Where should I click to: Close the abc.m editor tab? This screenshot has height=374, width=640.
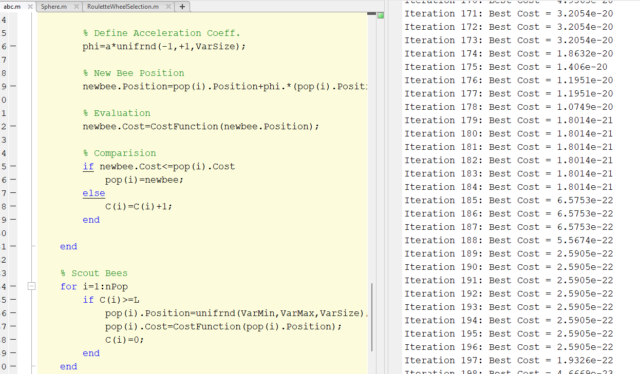(30, 7)
